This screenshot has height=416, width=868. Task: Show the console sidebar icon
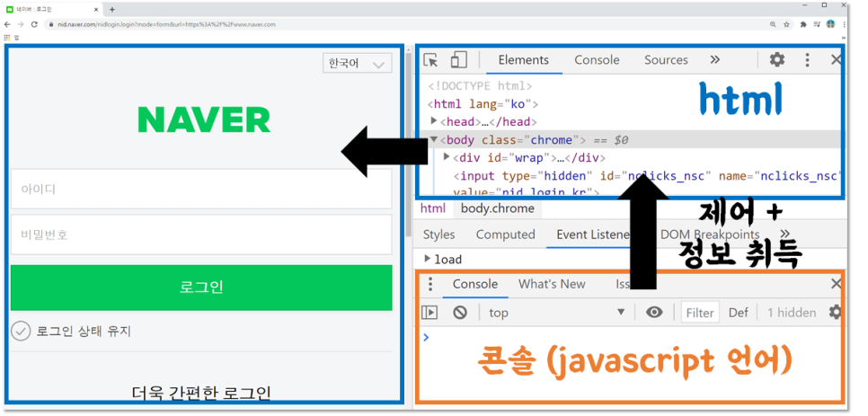pos(430,313)
